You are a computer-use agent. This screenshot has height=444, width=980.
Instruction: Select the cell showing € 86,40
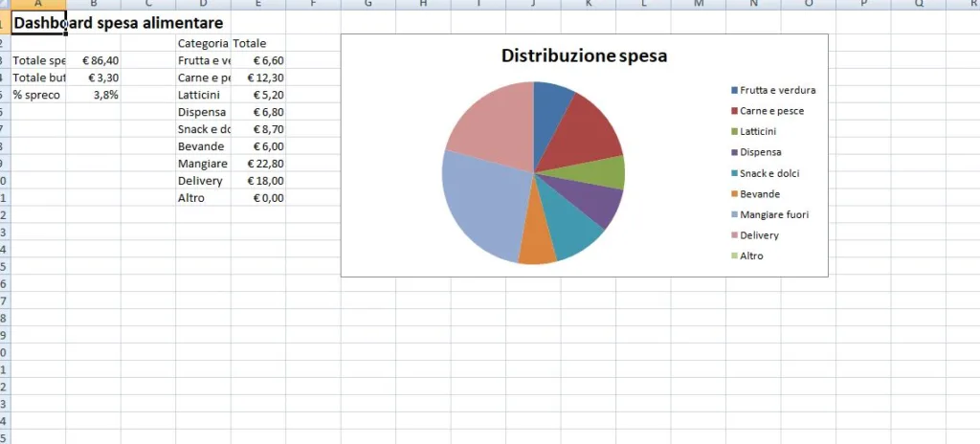coord(94,60)
